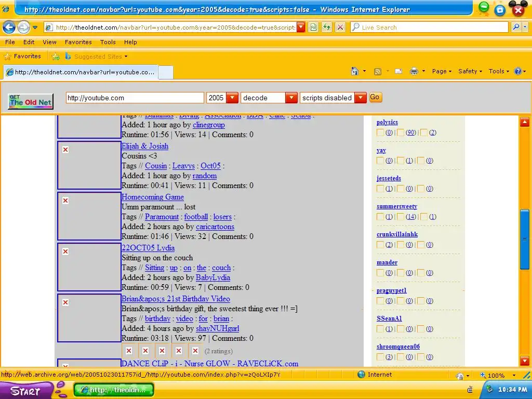Open the decode dropdown

(269, 98)
